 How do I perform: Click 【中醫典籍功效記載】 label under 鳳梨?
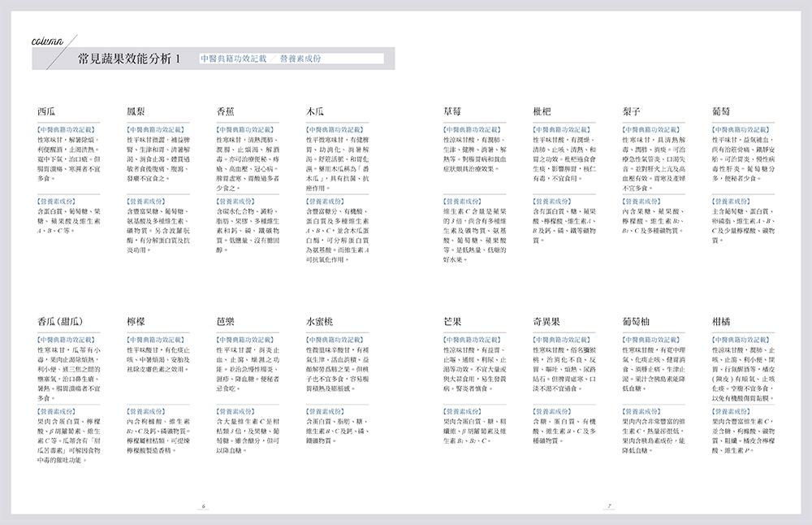coord(156,129)
